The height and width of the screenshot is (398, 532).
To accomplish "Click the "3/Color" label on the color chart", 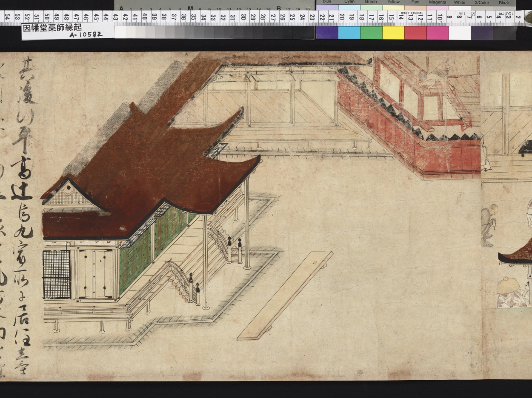I will click(x=482, y=3).
